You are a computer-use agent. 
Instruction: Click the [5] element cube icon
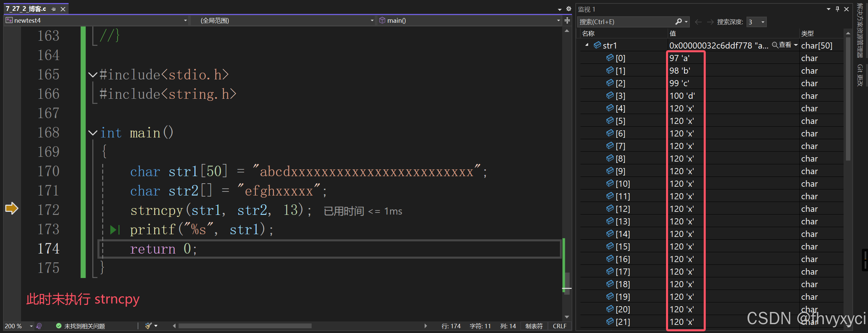tap(610, 121)
